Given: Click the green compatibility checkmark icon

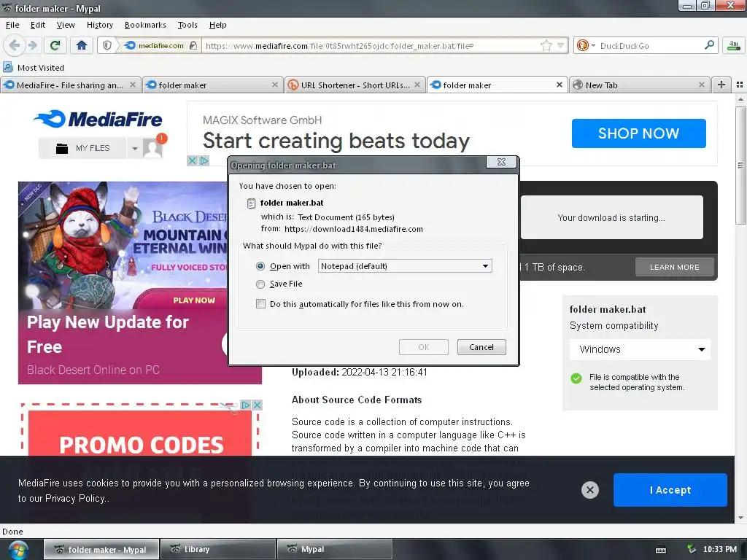Looking at the screenshot, I should pyautogui.click(x=576, y=378).
